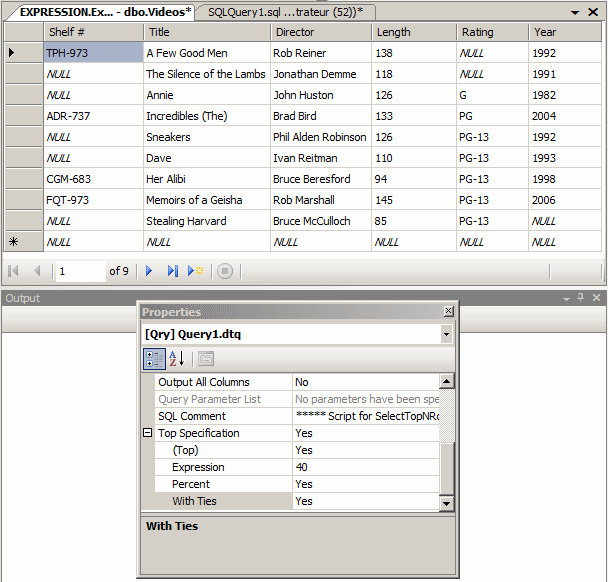This screenshot has height=582, width=608.
Task: Open Output panel window position menu arrow
Action: (x=567, y=299)
